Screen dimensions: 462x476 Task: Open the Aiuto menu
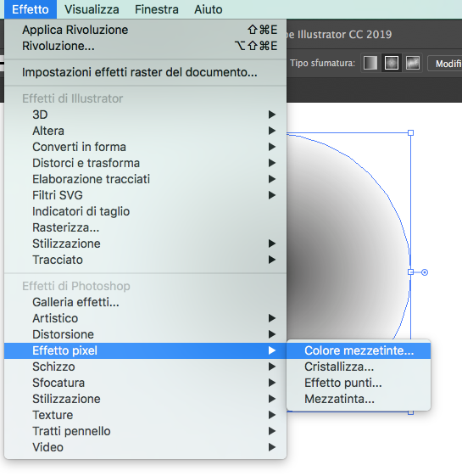tap(208, 9)
